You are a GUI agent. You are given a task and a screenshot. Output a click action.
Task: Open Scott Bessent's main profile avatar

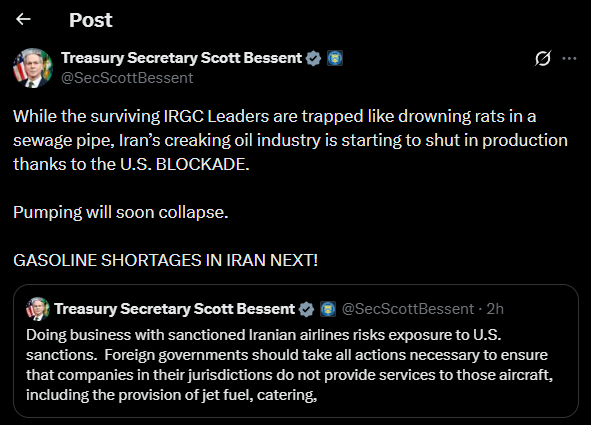[x=33, y=68]
